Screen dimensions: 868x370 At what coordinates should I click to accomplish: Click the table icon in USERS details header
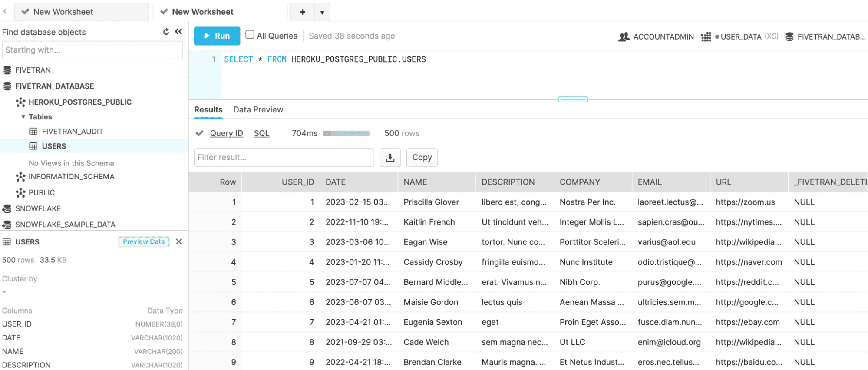tap(7, 242)
